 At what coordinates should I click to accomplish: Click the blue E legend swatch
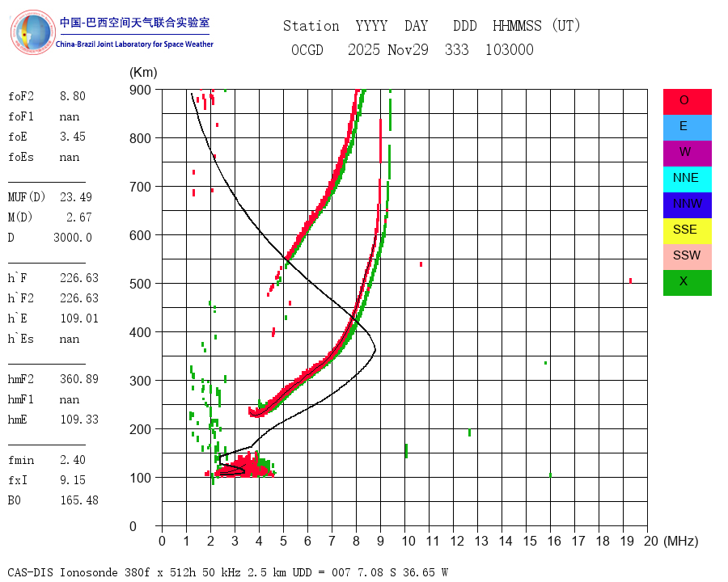687,128
